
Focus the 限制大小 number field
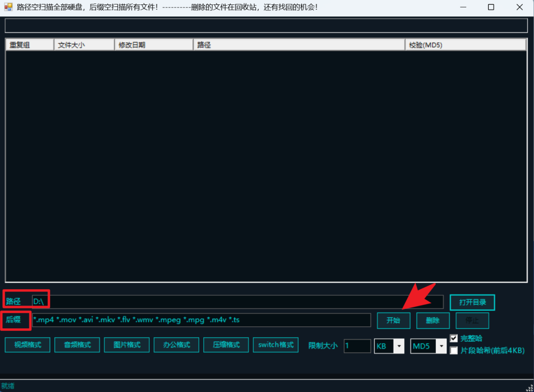point(357,347)
